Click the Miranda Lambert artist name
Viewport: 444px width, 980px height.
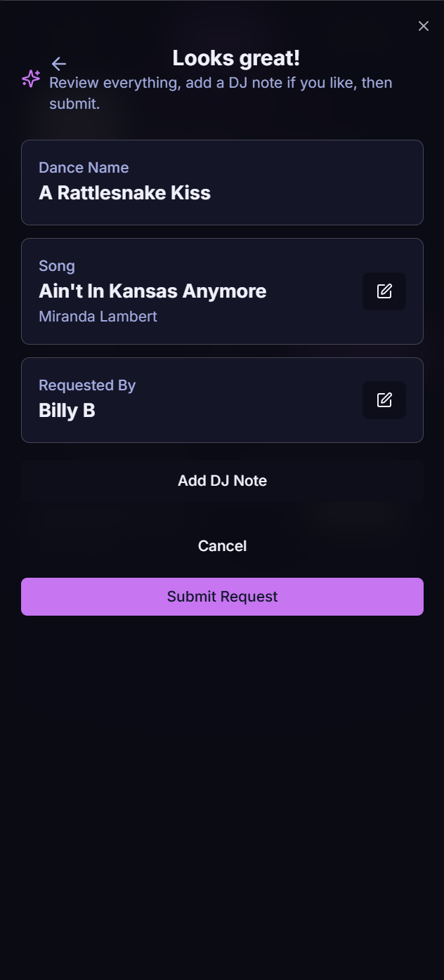pos(98,317)
